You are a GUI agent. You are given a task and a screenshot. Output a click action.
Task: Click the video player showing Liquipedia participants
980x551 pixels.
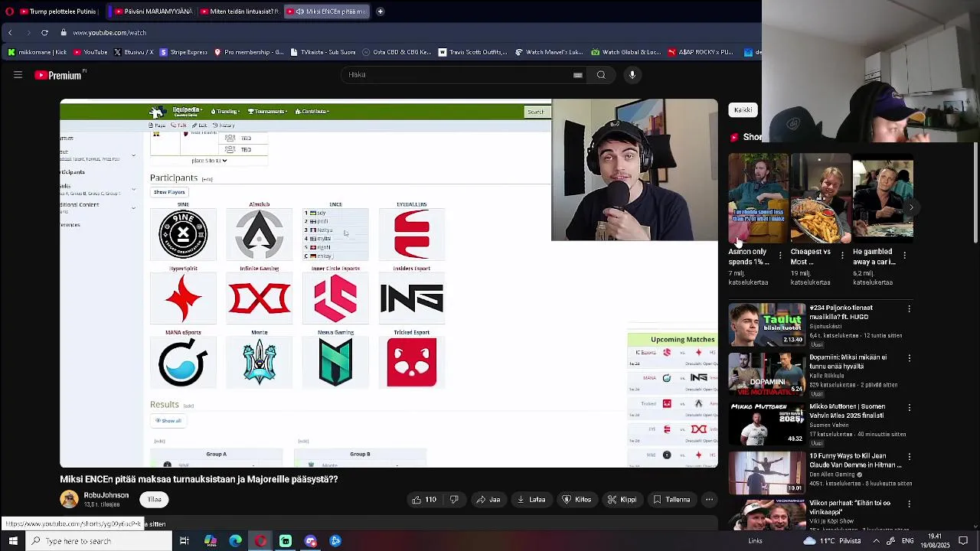[389, 283]
